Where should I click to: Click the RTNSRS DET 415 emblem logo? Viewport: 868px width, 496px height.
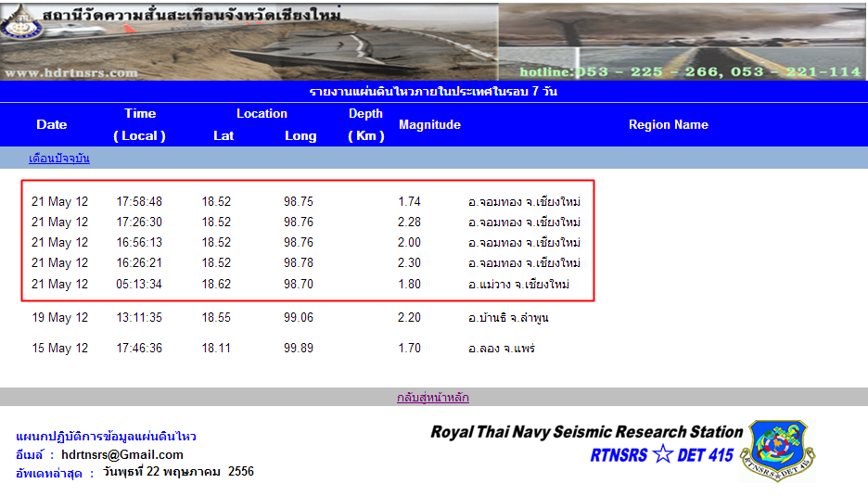779,451
